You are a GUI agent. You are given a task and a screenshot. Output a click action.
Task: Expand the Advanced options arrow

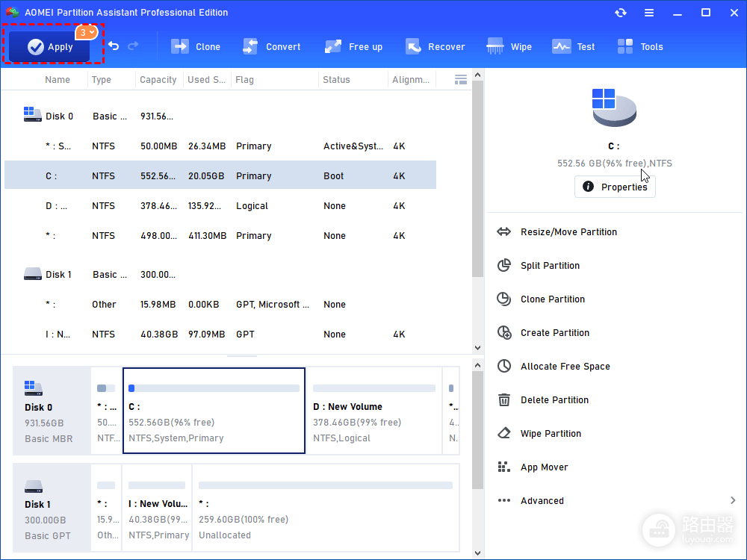[733, 500]
